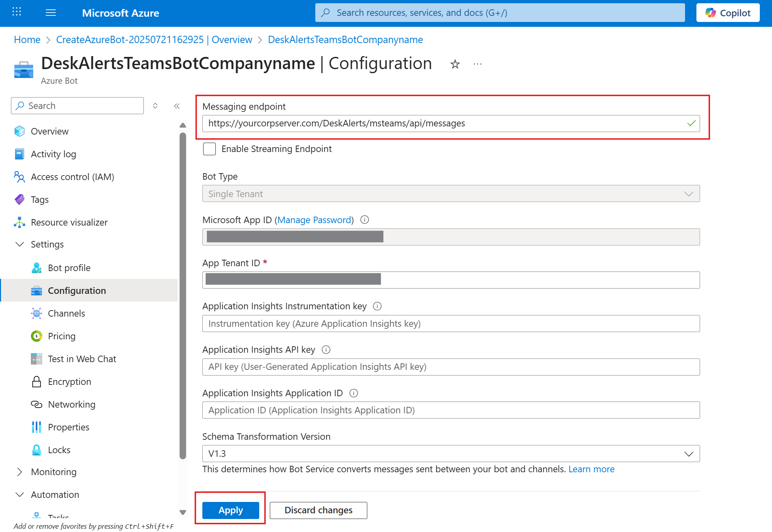The height and width of the screenshot is (532, 772).
Task: Expand the Monitoring section
Action: pyautogui.click(x=19, y=472)
